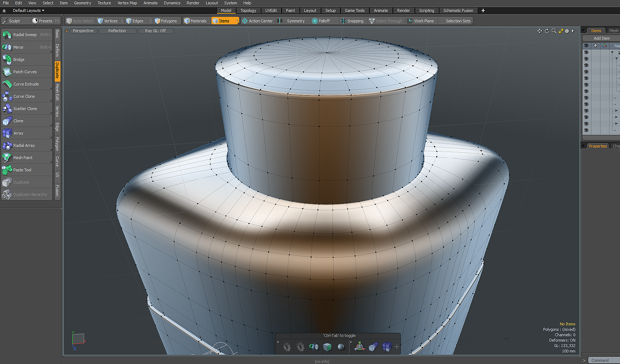Start the Mesh Paint tool
The image size is (620, 364).
point(23,158)
